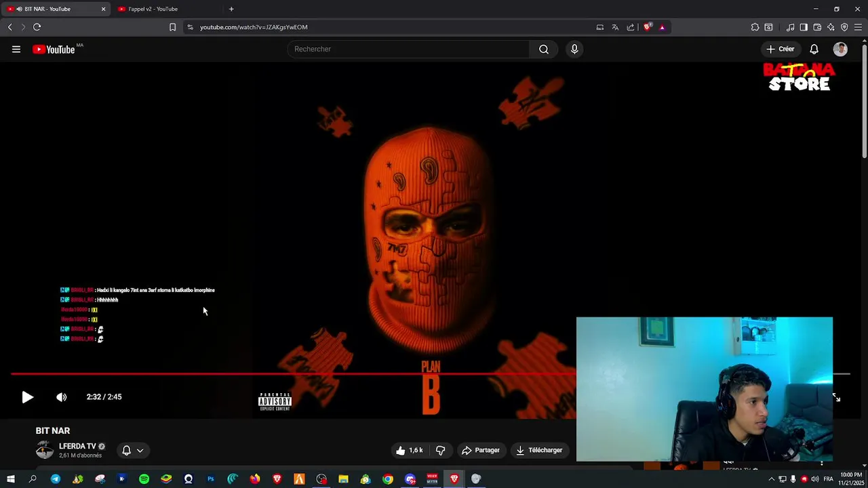Open Telegram from the taskbar

click(x=56, y=479)
